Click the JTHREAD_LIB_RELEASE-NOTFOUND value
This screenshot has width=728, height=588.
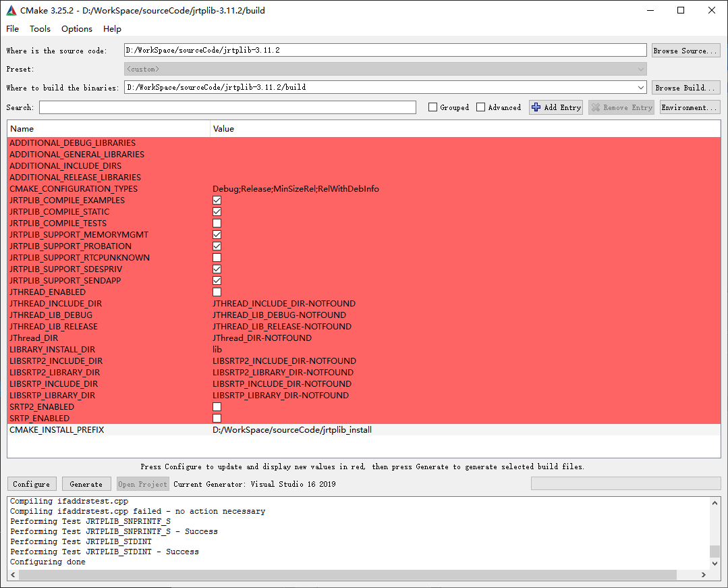(x=282, y=327)
